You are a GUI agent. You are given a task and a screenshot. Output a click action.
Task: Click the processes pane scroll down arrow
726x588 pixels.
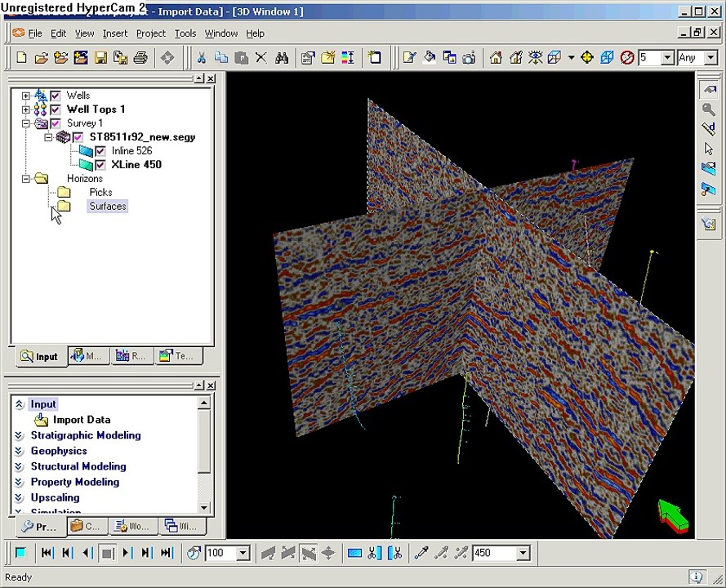point(204,508)
